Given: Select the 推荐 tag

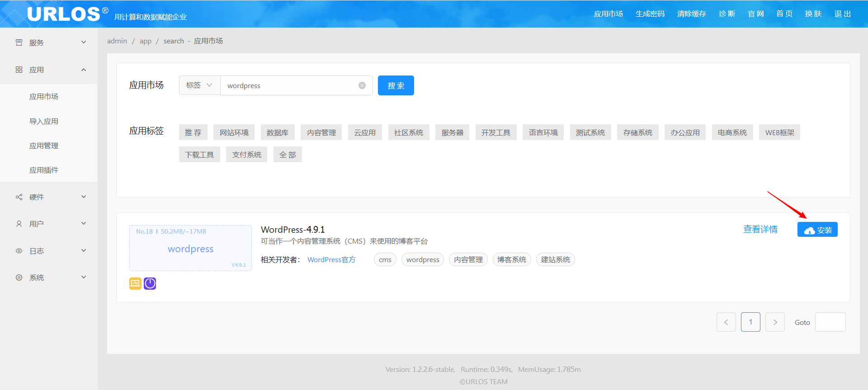Looking at the screenshot, I should pos(193,132).
